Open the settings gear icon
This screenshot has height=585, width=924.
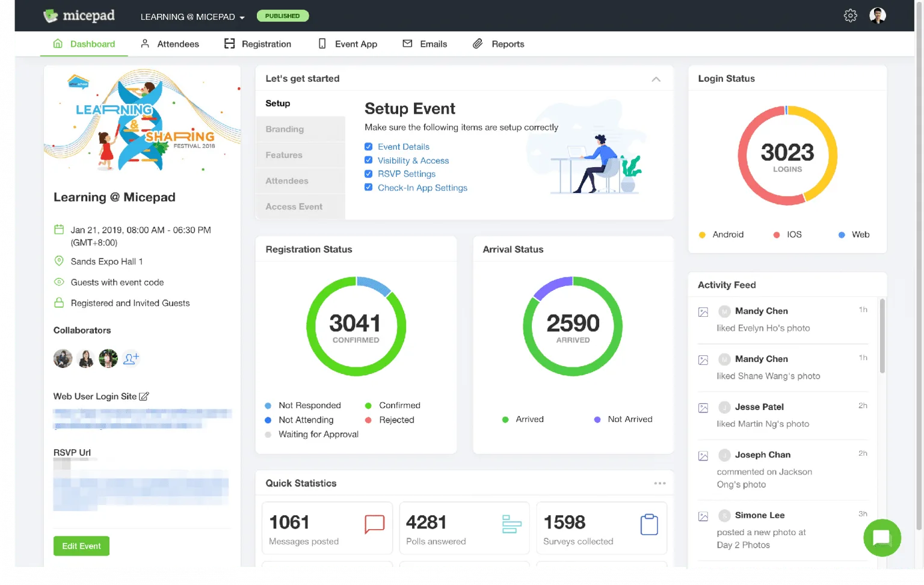click(850, 16)
